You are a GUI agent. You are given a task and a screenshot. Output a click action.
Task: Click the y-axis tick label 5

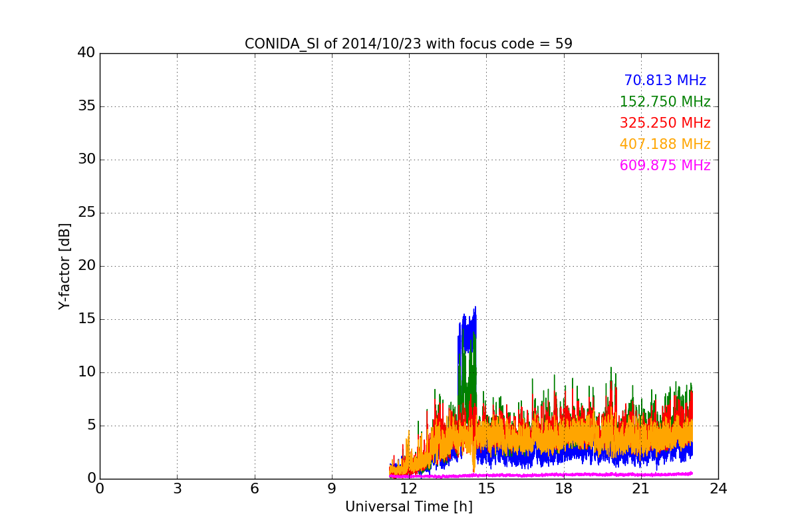click(x=91, y=426)
